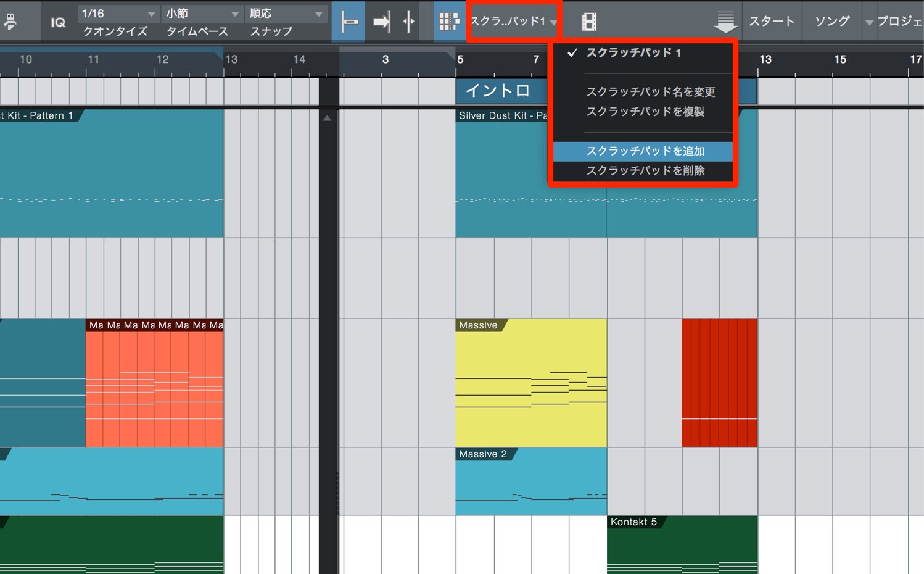This screenshot has height=574, width=924.
Task: Open the スクラ..パッド1 scratch pad selector
Action: [x=513, y=22]
